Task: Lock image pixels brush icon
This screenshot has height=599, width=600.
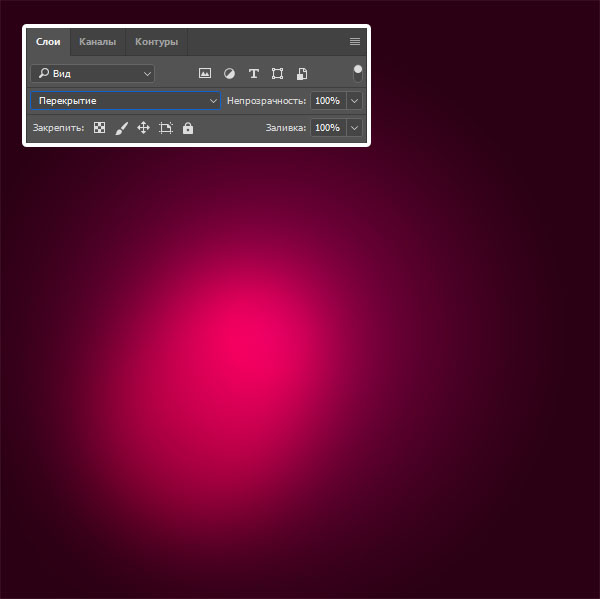Action: click(x=122, y=128)
